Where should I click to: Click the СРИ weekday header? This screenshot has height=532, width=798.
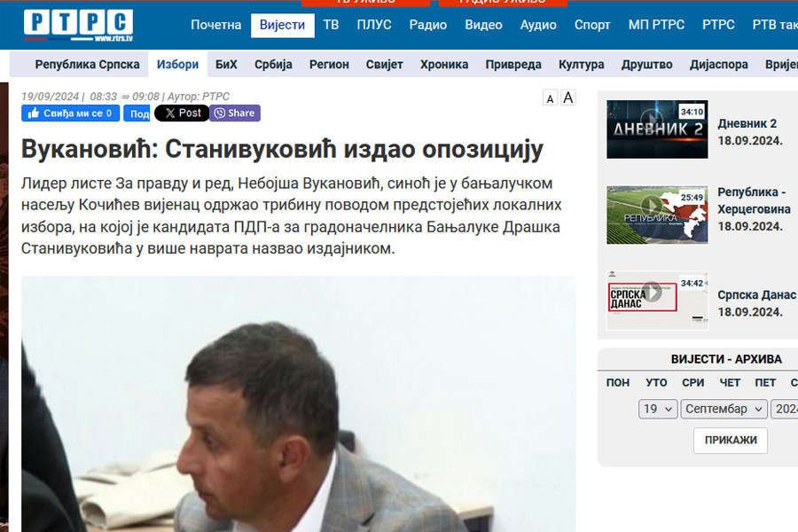pos(693,383)
